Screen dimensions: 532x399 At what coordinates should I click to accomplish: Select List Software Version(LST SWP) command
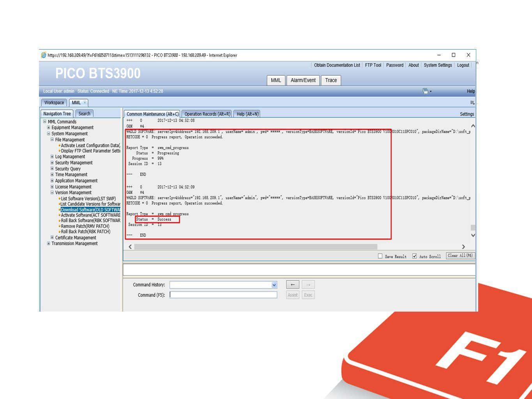[x=88, y=199]
